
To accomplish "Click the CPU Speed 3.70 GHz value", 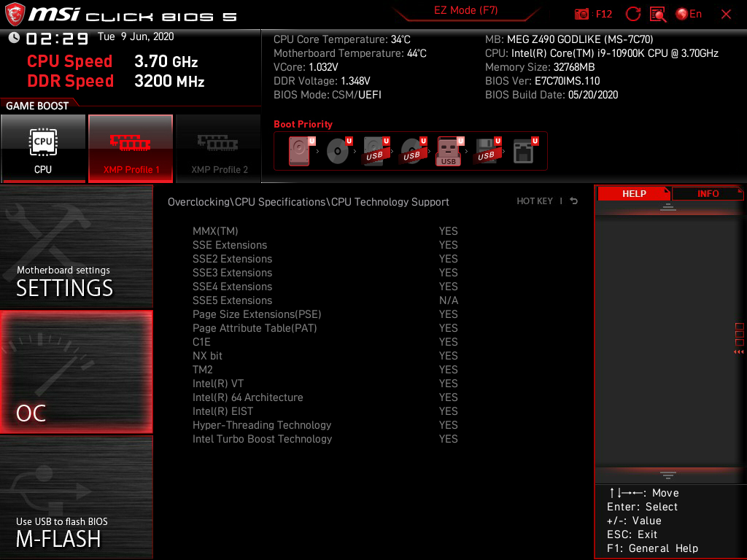I will click(x=166, y=61).
